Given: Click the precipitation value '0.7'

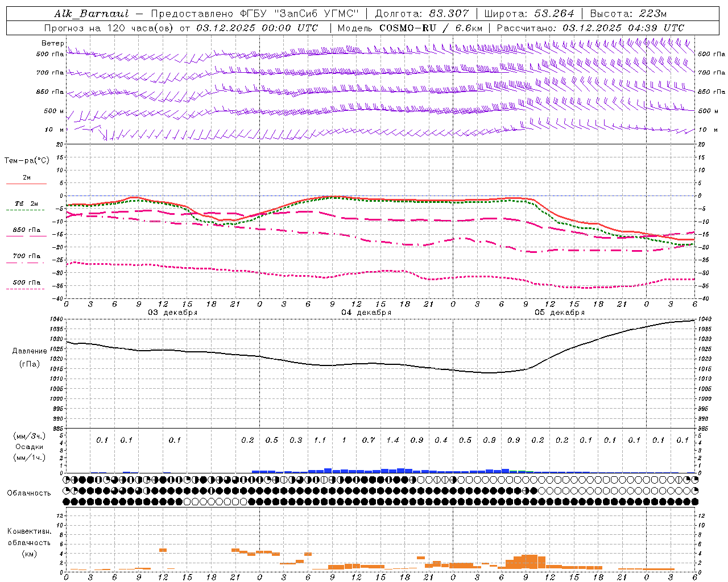Looking at the screenshot, I should click(x=369, y=440).
